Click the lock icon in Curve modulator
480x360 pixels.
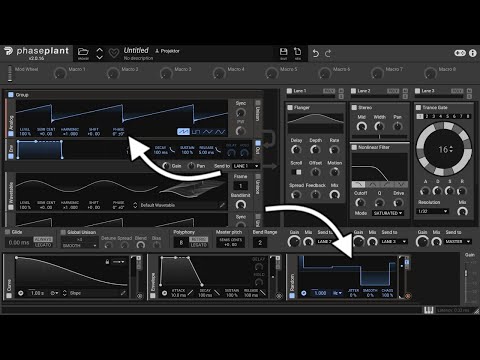(x=107, y=262)
